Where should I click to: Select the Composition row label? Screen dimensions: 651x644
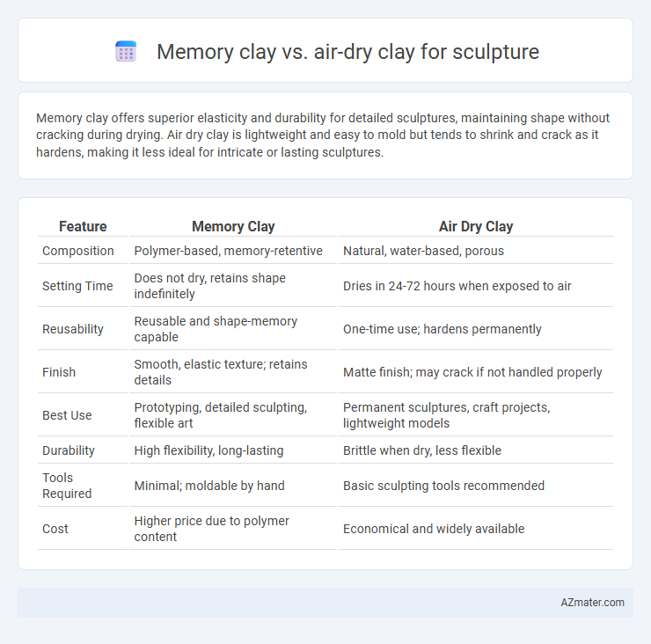(78, 251)
